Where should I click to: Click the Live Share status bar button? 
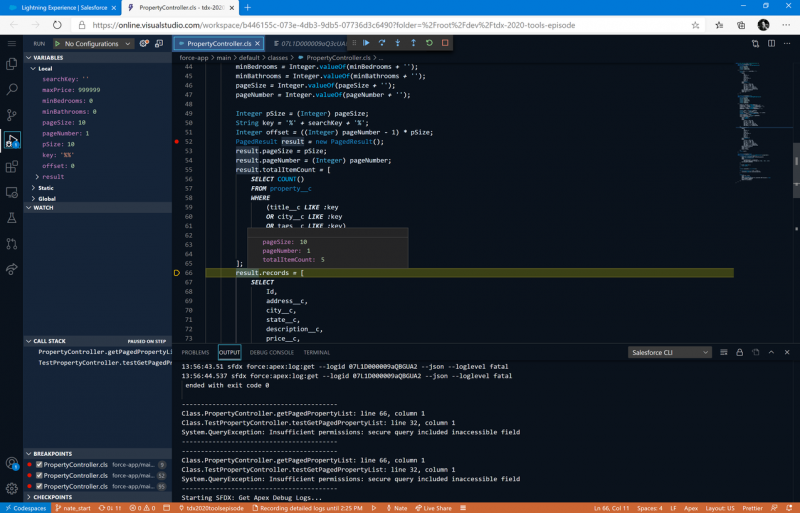433,507
